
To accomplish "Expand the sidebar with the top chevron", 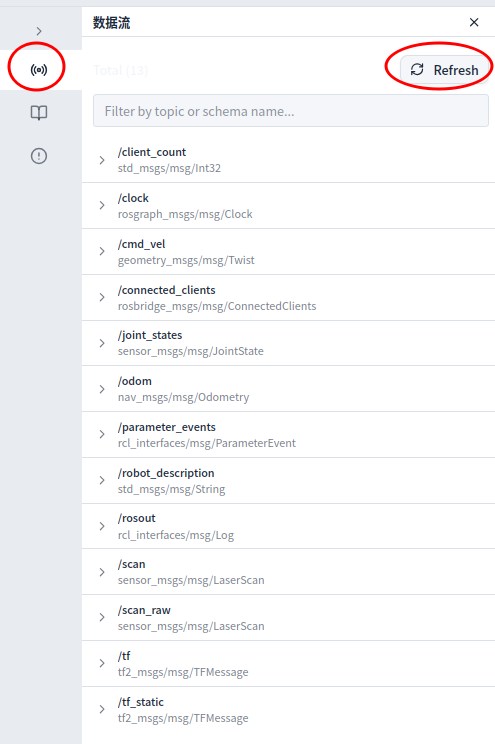I will (39, 31).
